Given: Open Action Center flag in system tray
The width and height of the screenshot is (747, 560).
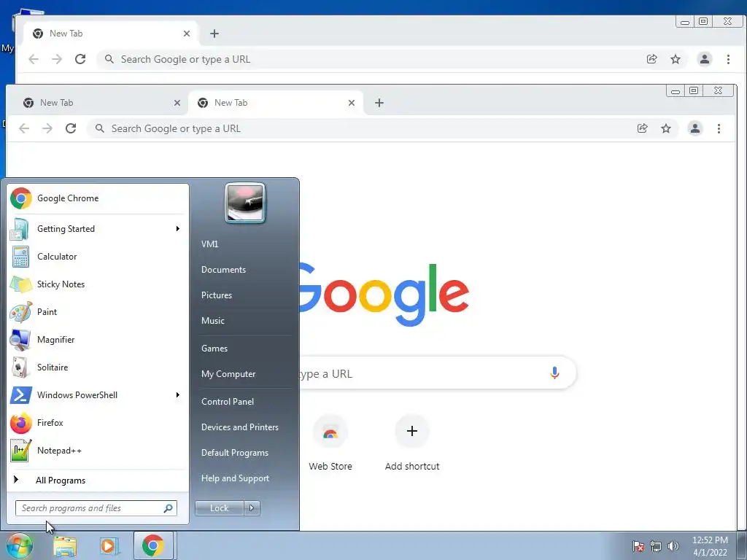Looking at the screenshot, I should pos(639,546).
